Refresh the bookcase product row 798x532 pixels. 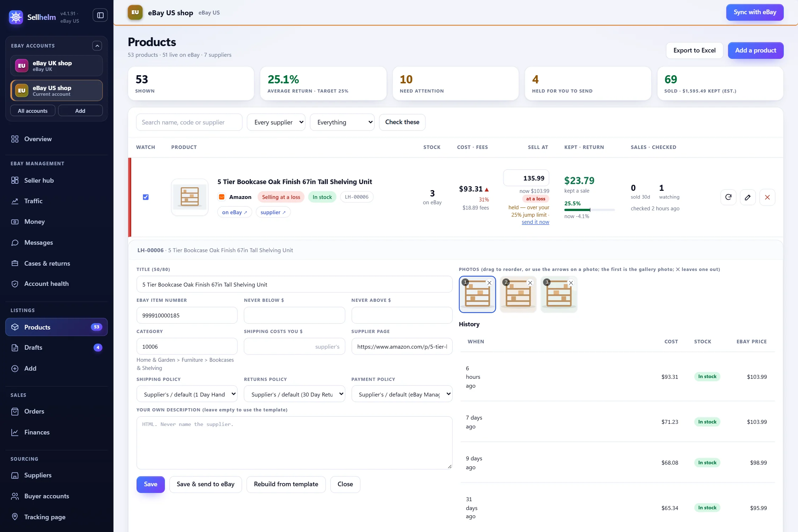[x=728, y=197]
